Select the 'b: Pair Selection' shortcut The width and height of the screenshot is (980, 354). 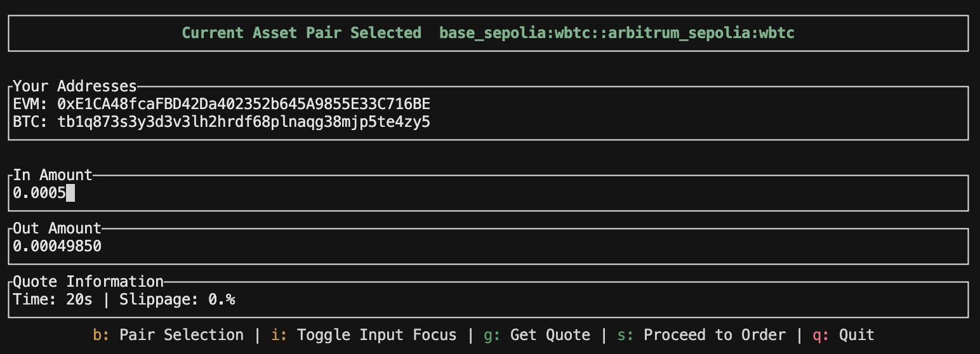tap(168, 335)
